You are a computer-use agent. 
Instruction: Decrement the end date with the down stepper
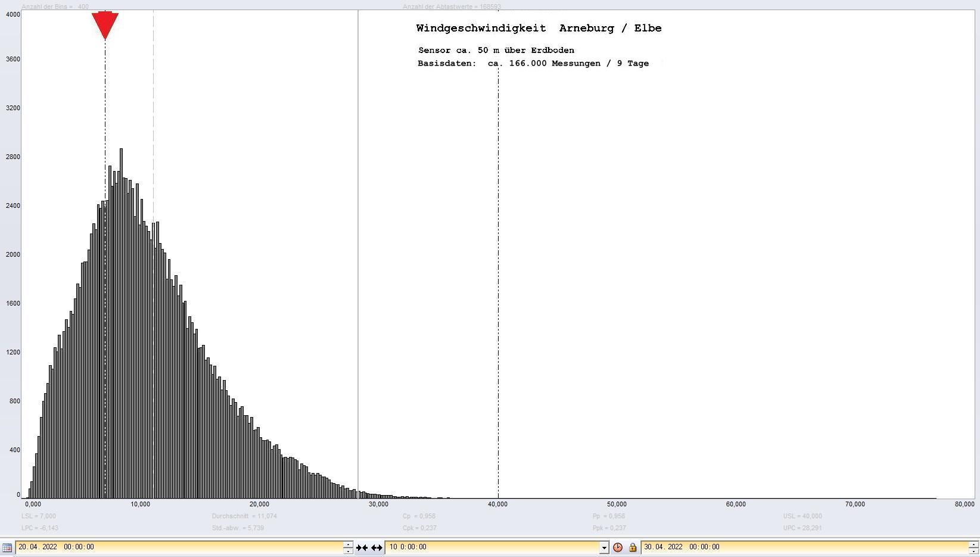pos(973,551)
